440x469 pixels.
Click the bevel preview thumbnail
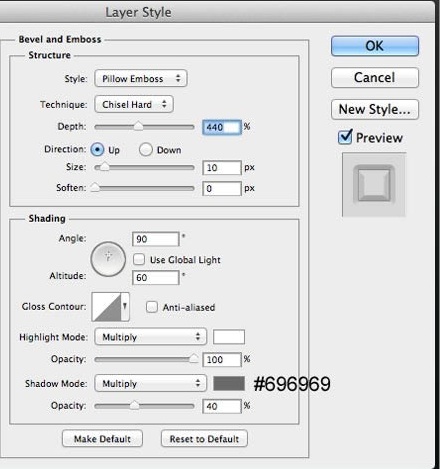(374, 185)
